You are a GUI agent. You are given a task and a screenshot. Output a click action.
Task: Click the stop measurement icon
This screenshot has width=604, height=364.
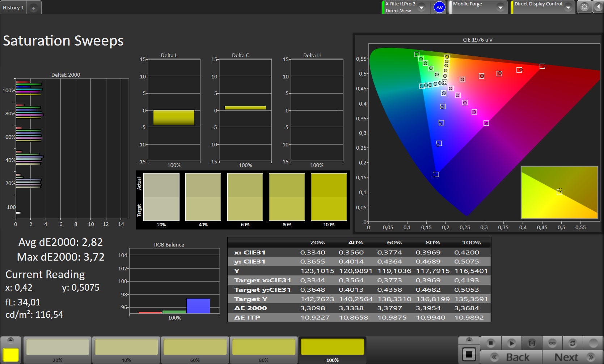pos(491,343)
